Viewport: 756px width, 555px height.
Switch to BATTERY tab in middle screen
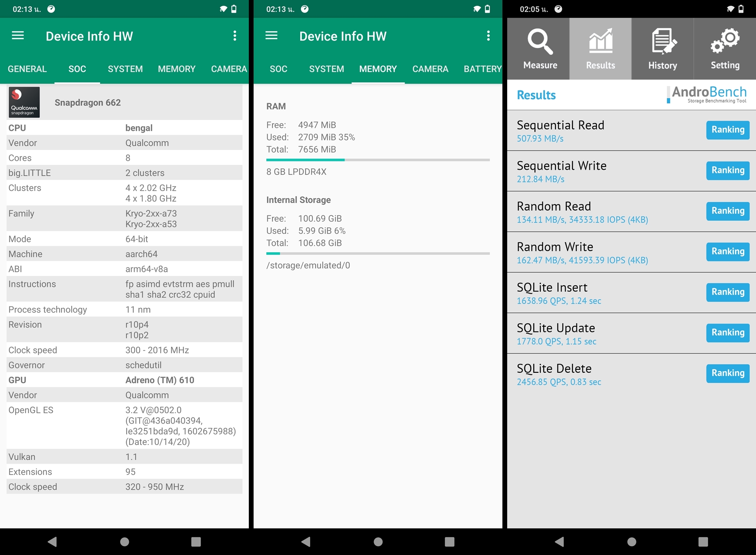[x=482, y=69]
